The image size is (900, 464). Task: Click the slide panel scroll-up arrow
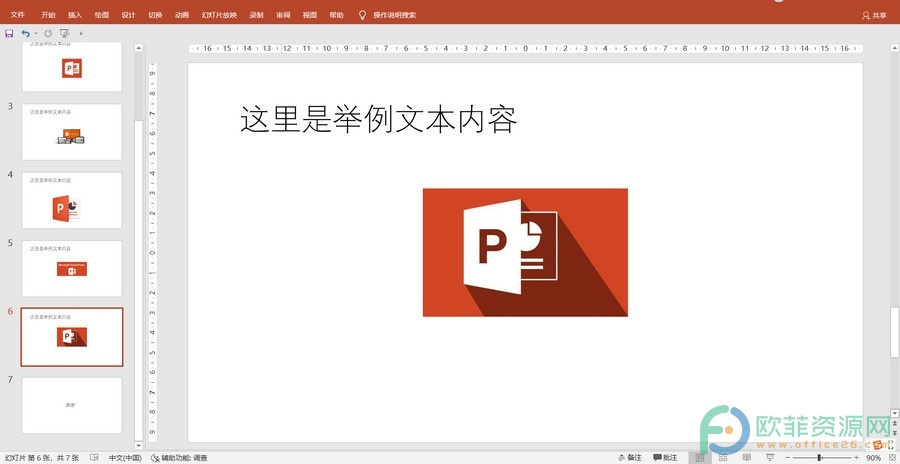pyautogui.click(x=138, y=48)
